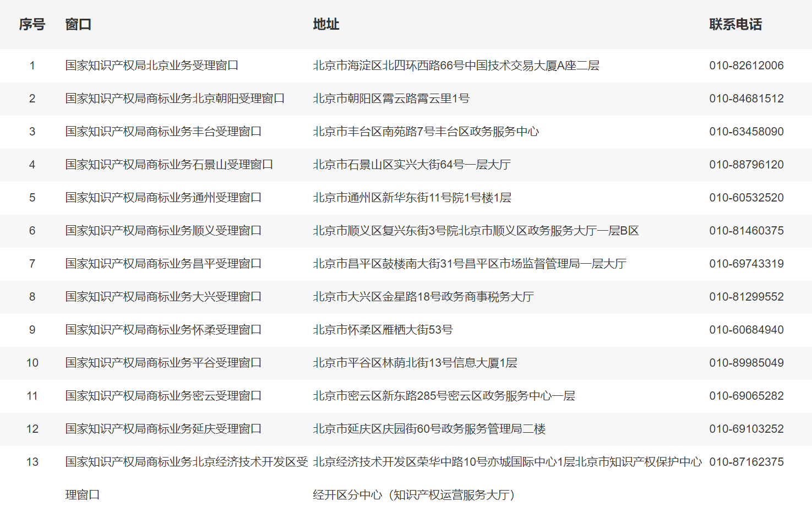The image size is (812, 517).
Task: Click address 北京市密云区新东路285号
Action: (444, 396)
